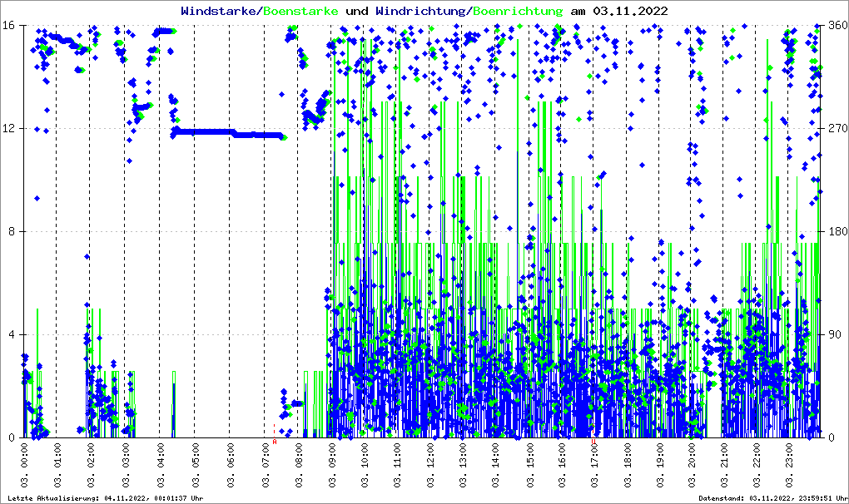Click the red sunrise marker 'A'
Viewport: 849px width, 504px height.
pyautogui.click(x=275, y=442)
